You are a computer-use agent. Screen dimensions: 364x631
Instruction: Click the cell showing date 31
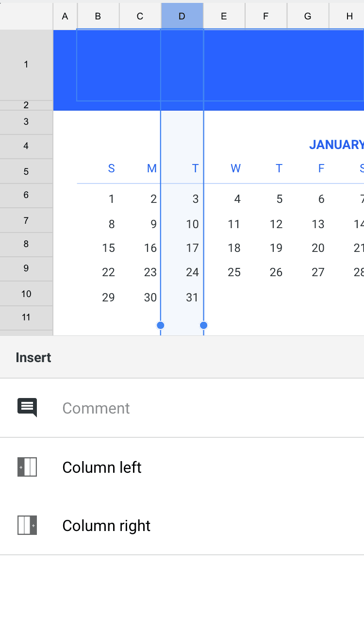(x=192, y=298)
